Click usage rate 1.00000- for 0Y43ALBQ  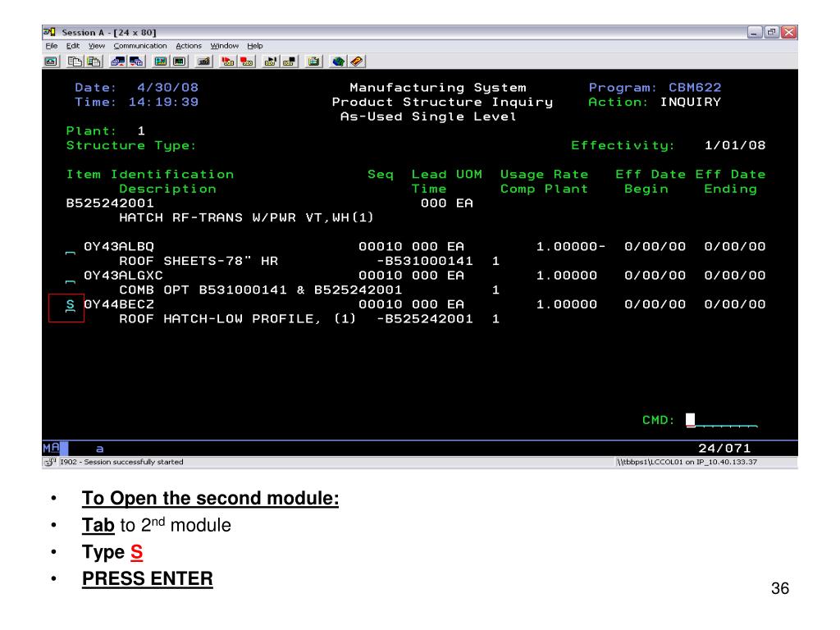(x=571, y=246)
